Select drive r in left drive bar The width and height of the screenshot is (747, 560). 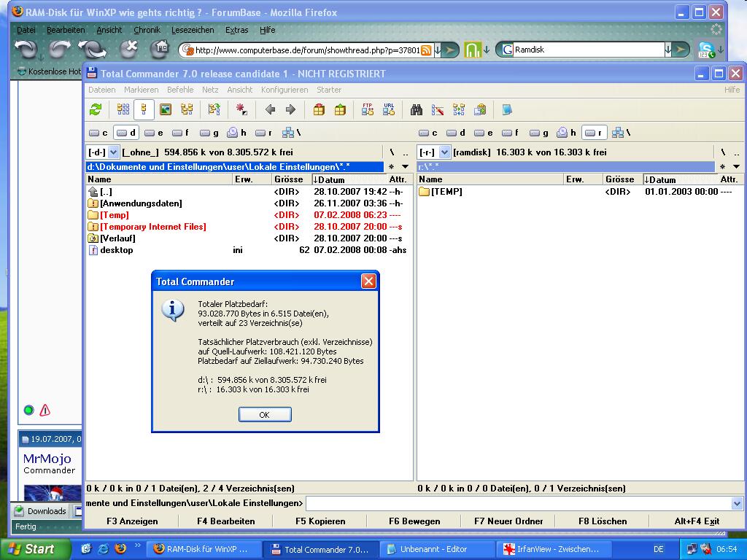[263, 133]
